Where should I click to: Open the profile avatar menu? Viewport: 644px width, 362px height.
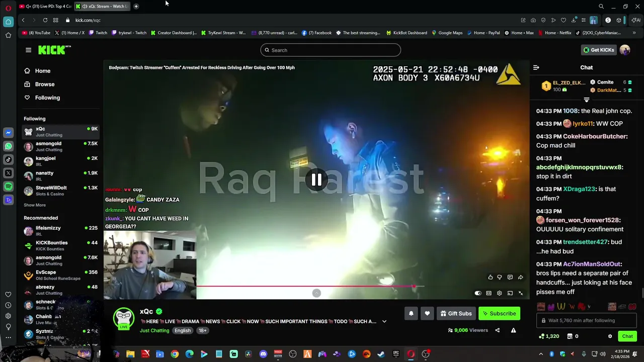pyautogui.click(x=625, y=50)
